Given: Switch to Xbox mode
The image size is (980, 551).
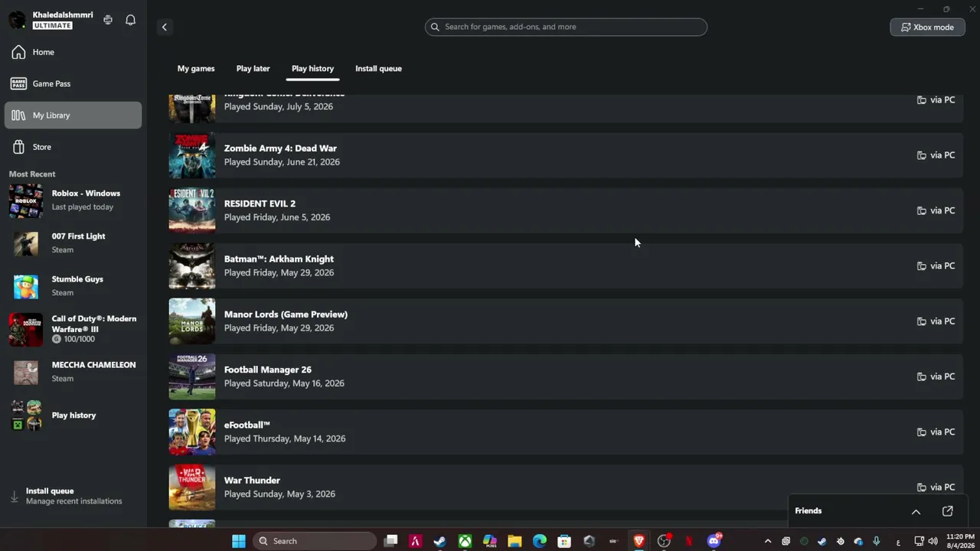Looking at the screenshot, I should tap(927, 27).
